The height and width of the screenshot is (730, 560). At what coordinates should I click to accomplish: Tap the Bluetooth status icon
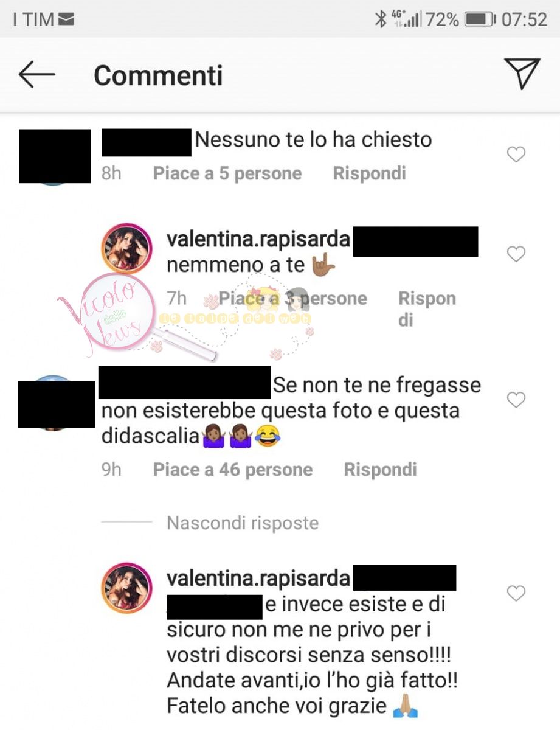point(381,19)
